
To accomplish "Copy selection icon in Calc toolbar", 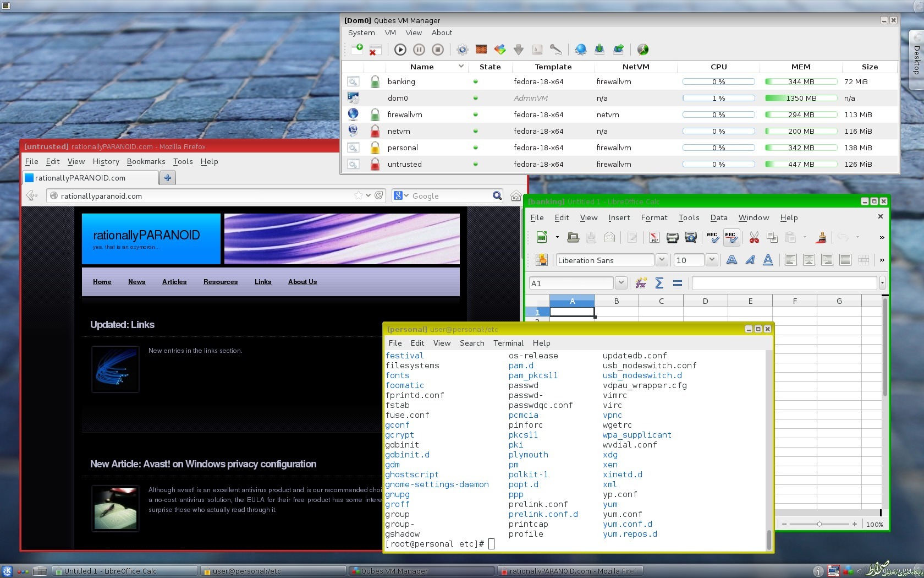I will point(772,237).
